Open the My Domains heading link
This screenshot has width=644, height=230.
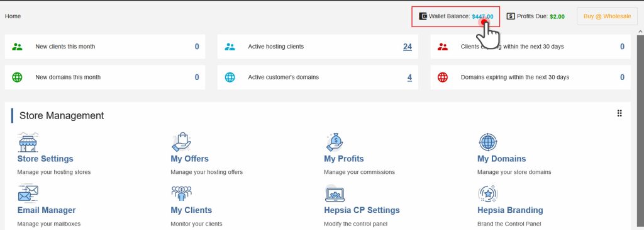(x=501, y=159)
